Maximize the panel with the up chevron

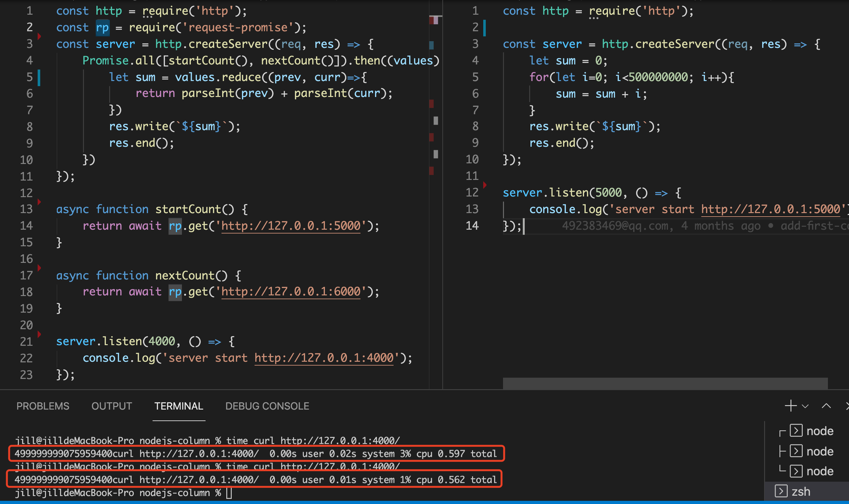[x=826, y=406]
